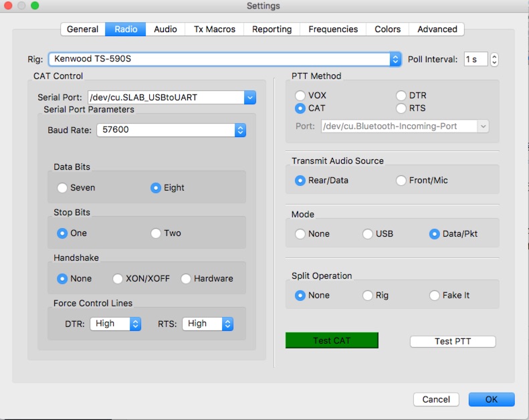The height and width of the screenshot is (420, 529).
Task: Open the DTR force control dropdown
Action: 135,324
